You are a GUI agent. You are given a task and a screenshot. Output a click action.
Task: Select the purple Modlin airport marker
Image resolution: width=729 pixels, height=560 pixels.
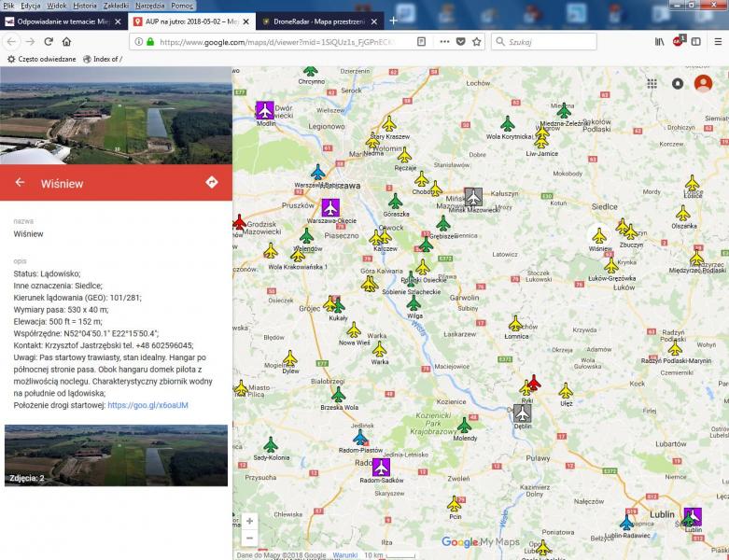[265, 110]
